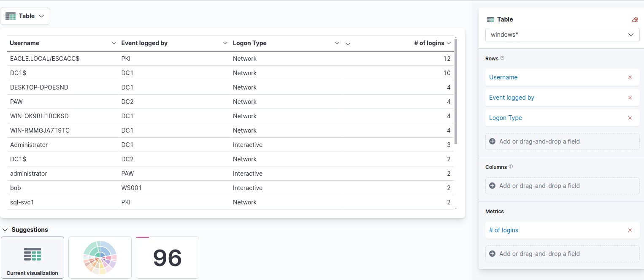Open the # of logins column menu

(x=449, y=43)
